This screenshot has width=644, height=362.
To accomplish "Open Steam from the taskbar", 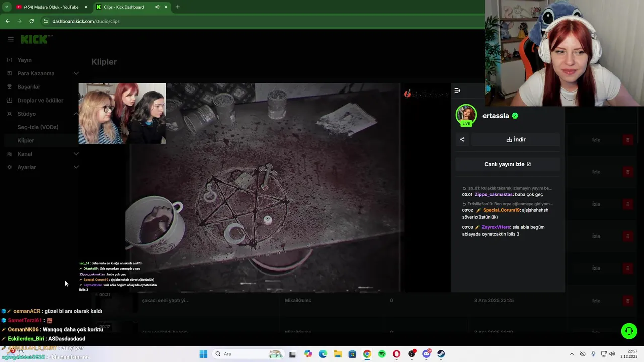I will click(441, 354).
